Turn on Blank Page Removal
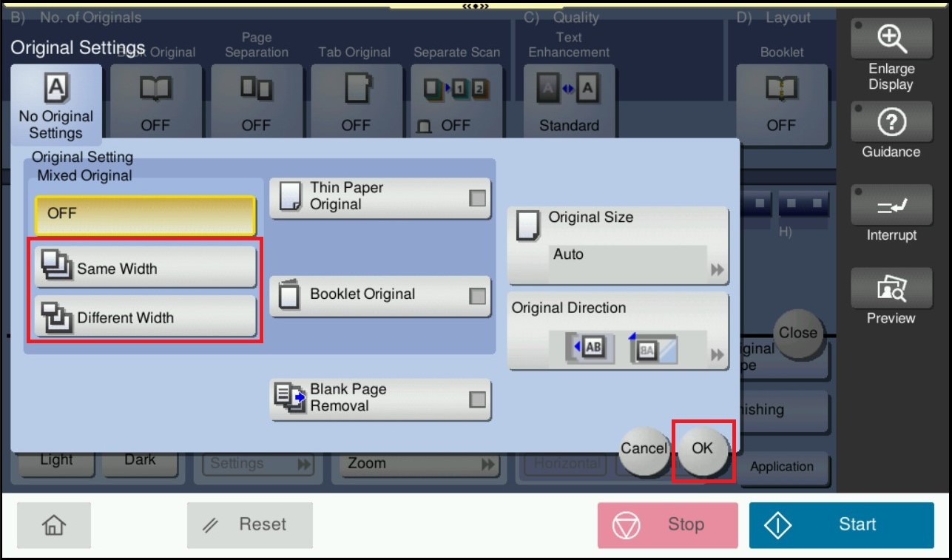 coord(478,399)
